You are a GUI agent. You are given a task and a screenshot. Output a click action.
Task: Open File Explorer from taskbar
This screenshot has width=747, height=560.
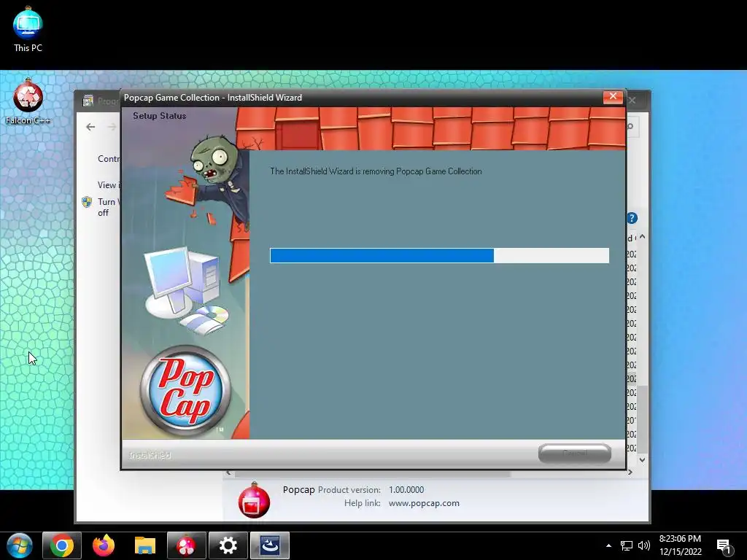pyautogui.click(x=145, y=545)
